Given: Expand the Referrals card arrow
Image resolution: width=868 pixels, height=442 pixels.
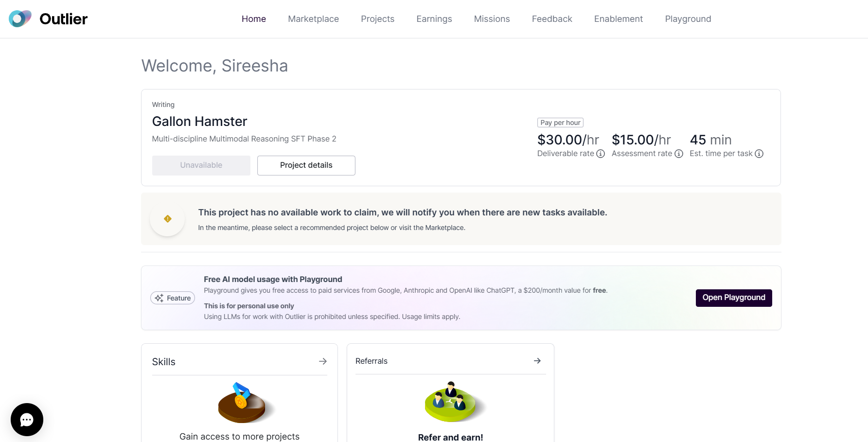Looking at the screenshot, I should pyautogui.click(x=537, y=361).
